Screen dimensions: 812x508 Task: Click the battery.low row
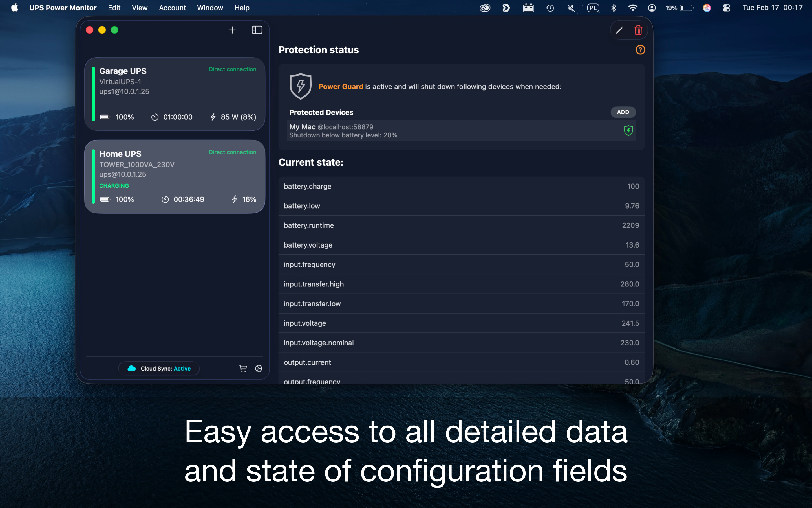click(x=461, y=206)
